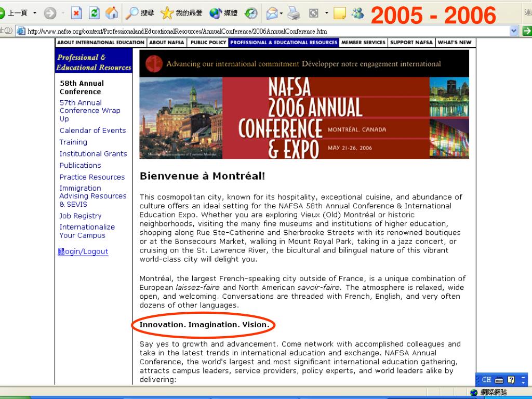Screen dimensions: 532x399
Task: Open Member Services menu
Action: coord(363,43)
